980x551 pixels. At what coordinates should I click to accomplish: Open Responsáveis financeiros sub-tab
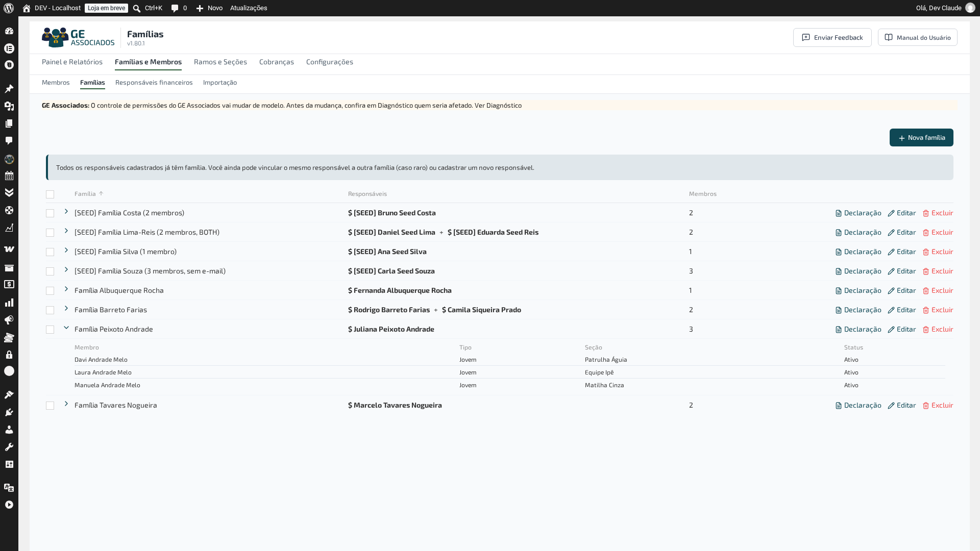tap(154, 83)
